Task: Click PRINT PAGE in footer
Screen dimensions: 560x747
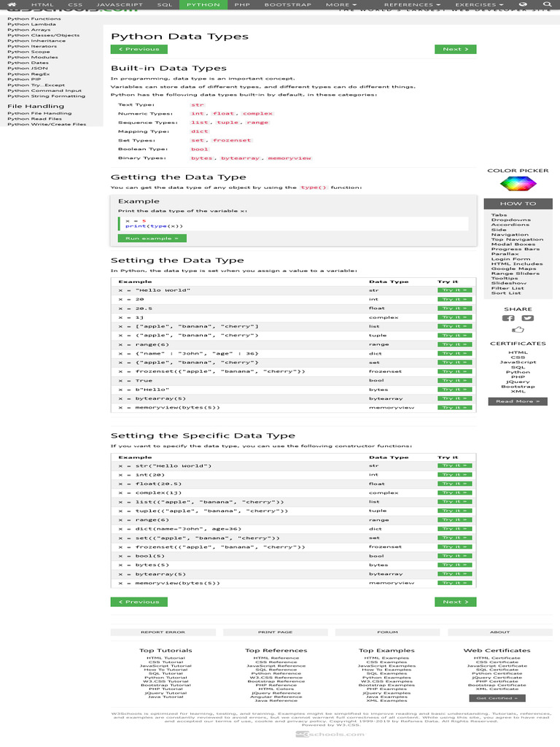Action: 275,632
